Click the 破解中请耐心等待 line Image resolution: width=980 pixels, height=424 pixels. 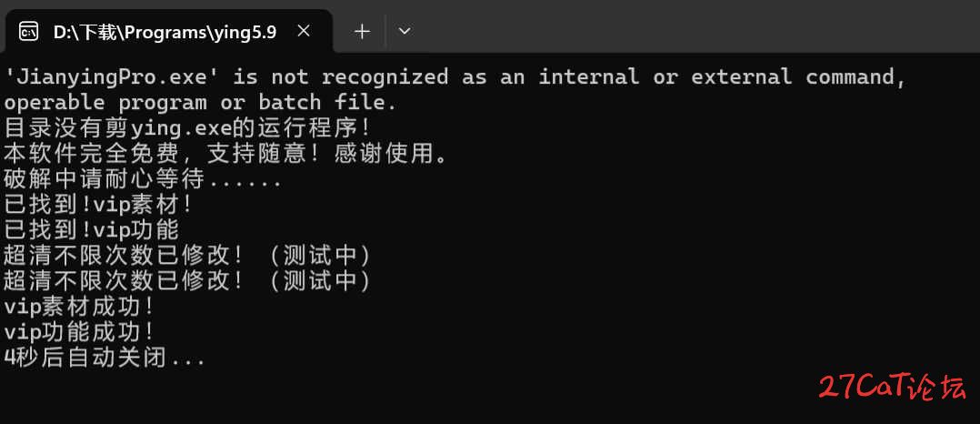click(x=143, y=180)
